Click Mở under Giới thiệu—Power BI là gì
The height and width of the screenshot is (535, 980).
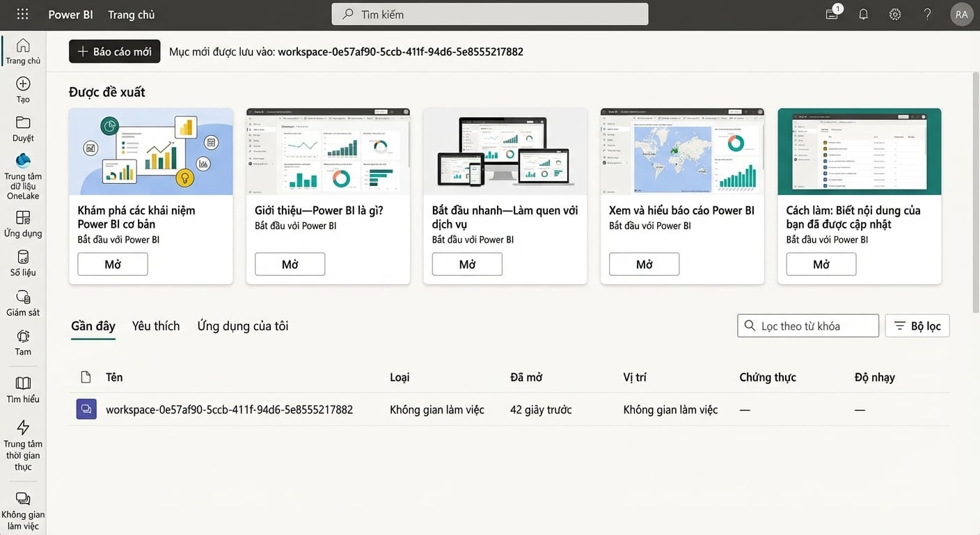tap(290, 264)
